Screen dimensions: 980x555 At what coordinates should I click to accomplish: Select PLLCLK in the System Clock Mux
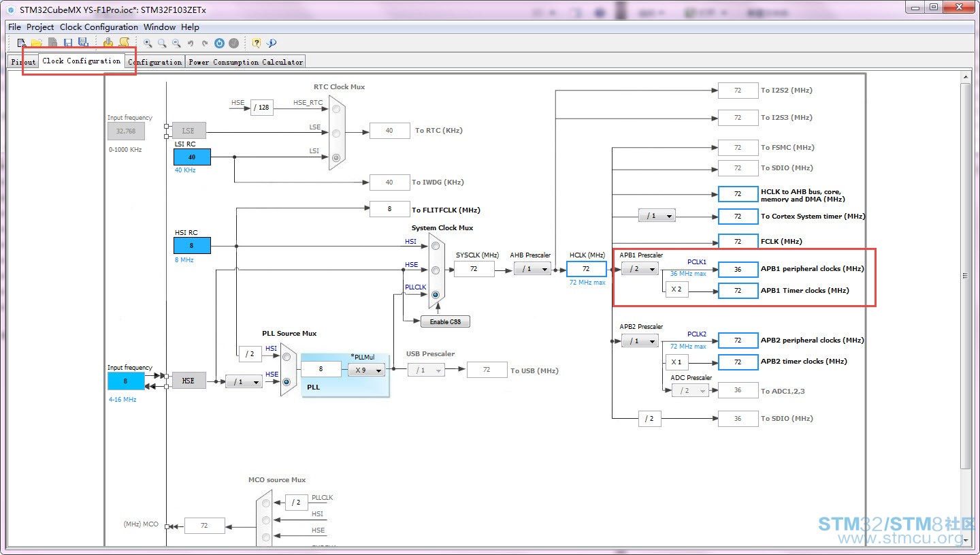pos(436,295)
